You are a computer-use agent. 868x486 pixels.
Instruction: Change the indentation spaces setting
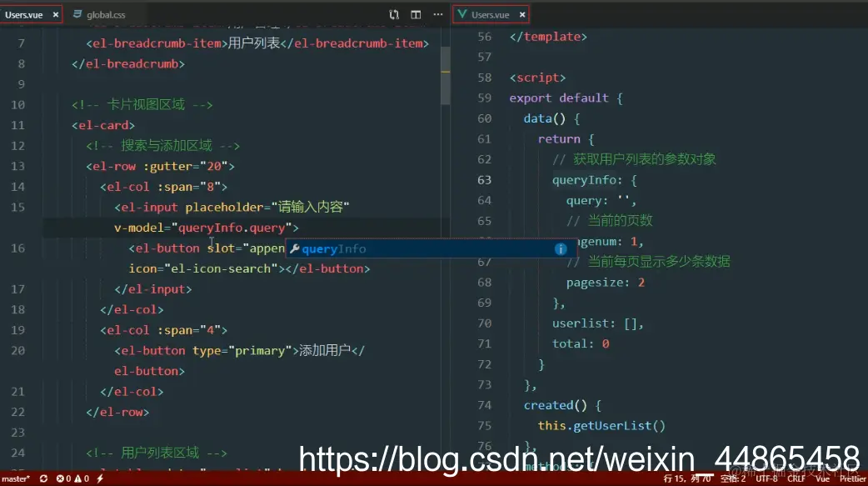coord(733,478)
